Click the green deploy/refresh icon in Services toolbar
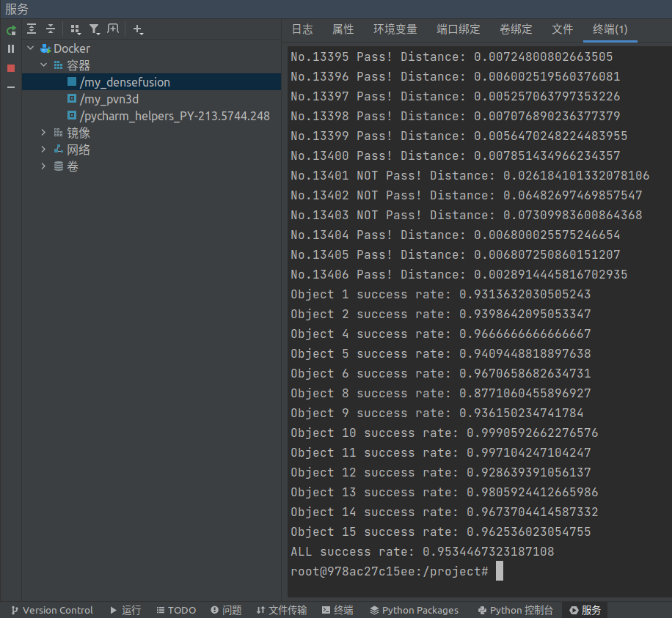The height and width of the screenshot is (618, 672). [x=10, y=30]
